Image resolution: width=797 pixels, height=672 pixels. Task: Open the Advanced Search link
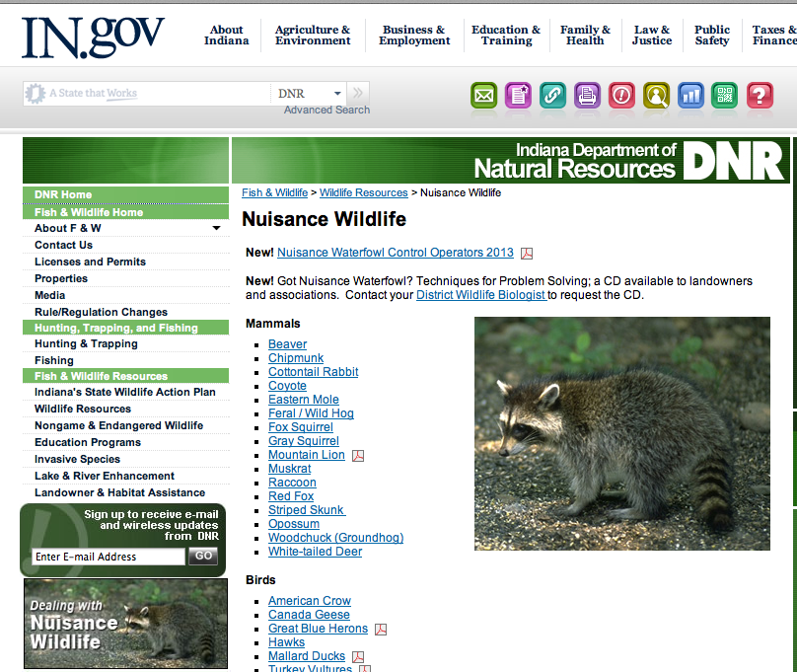tap(326, 111)
